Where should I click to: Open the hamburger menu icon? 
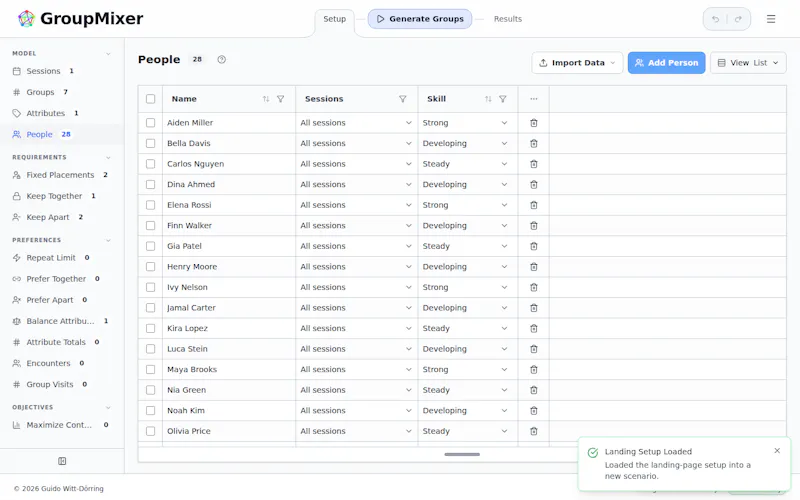771,19
